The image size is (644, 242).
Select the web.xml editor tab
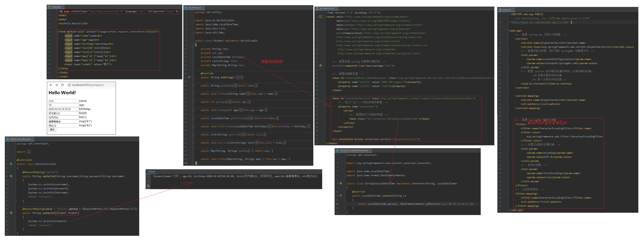[507, 10]
